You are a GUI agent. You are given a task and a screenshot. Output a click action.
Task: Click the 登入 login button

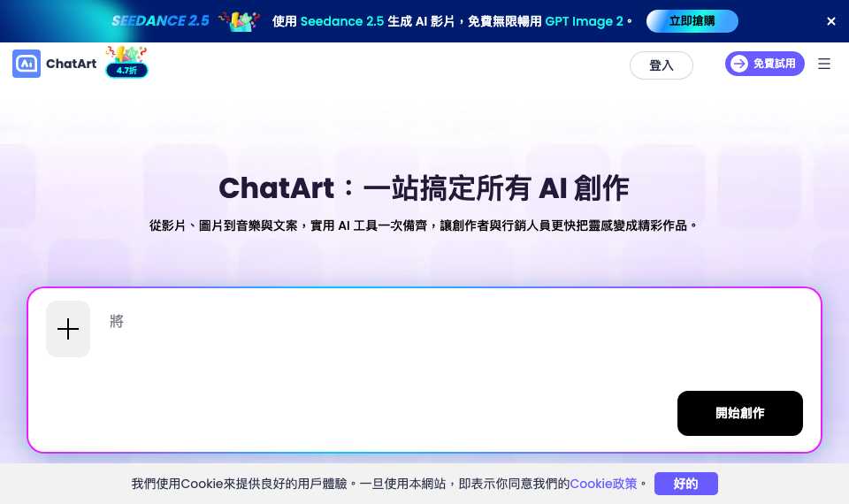pyautogui.click(x=662, y=65)
